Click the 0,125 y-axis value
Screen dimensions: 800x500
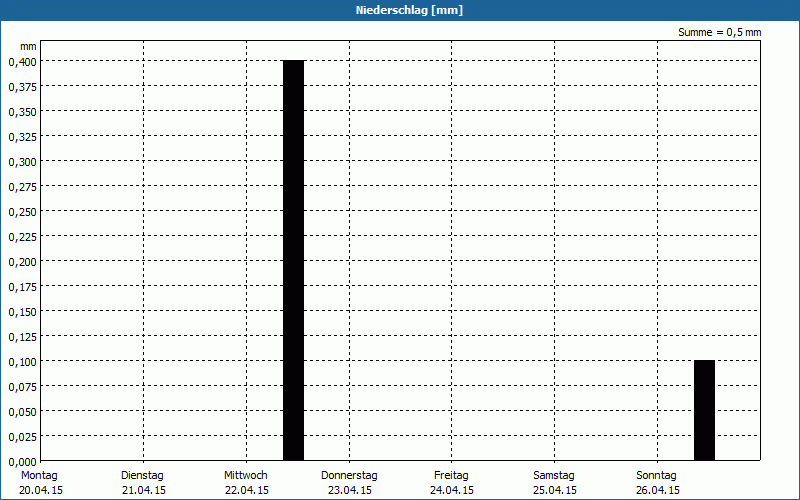pyautogui.click(x=22, y=337)
